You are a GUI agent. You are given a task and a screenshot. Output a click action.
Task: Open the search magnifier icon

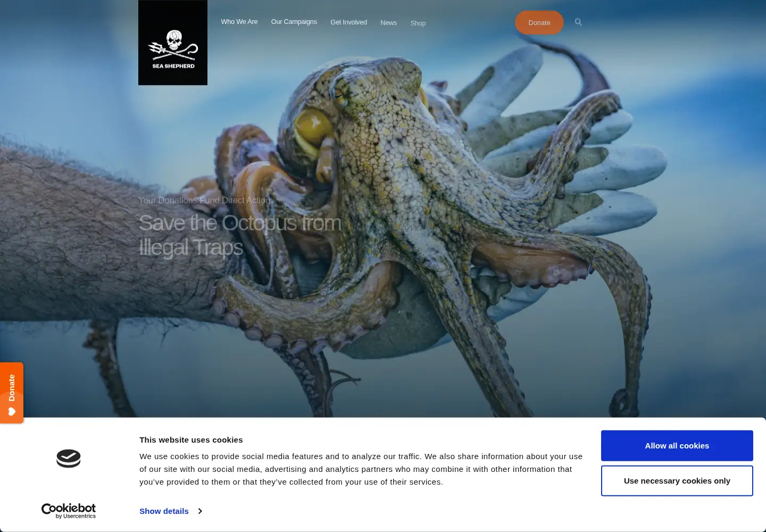coord(578,22)
